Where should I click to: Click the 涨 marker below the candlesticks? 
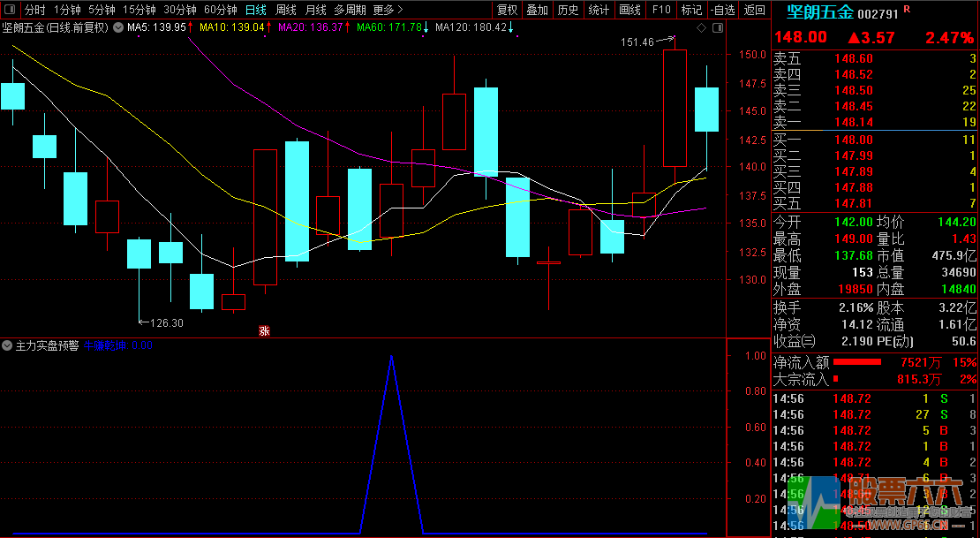tap(263, 331)
